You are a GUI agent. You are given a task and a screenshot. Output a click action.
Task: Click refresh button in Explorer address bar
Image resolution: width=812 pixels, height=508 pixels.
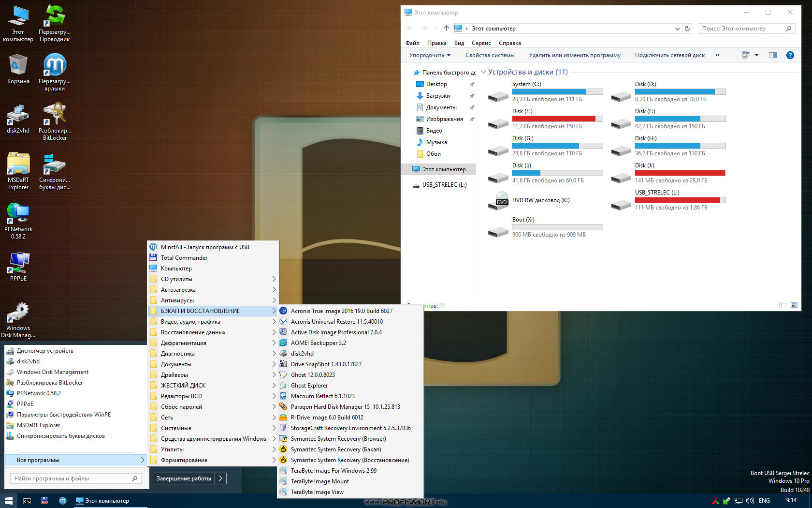pos(687,29)
